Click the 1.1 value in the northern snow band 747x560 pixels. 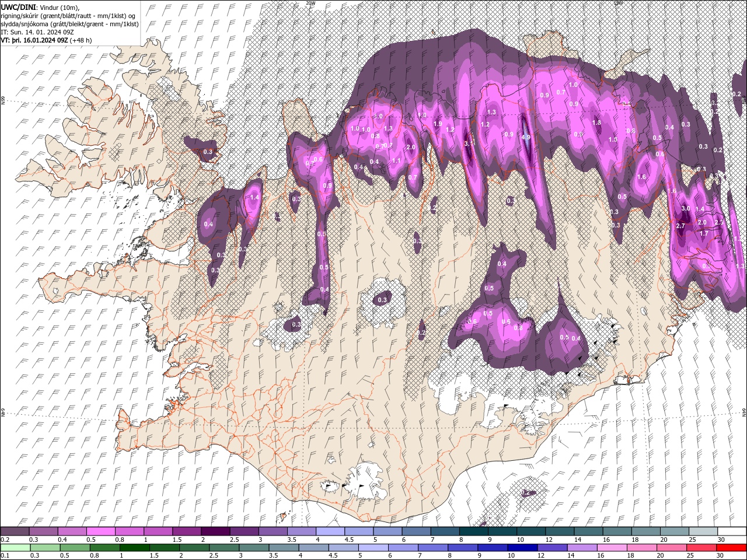click(396, 161)
